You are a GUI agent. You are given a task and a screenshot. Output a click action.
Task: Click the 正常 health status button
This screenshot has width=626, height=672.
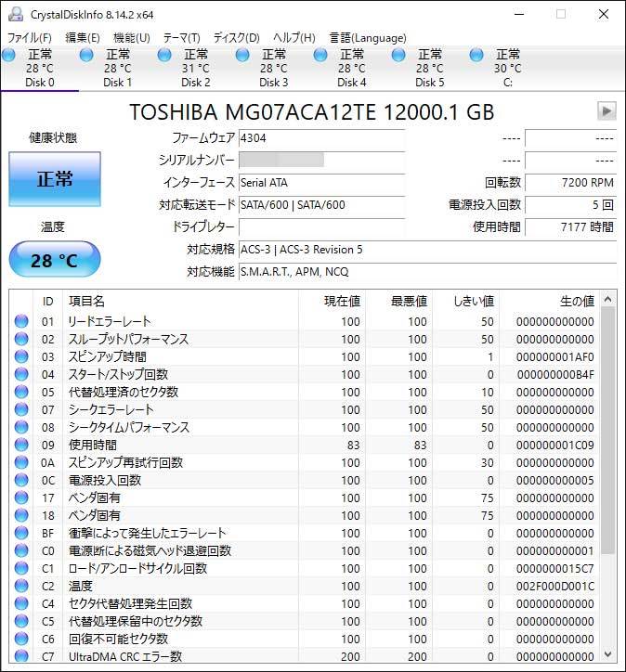[55, 179]
